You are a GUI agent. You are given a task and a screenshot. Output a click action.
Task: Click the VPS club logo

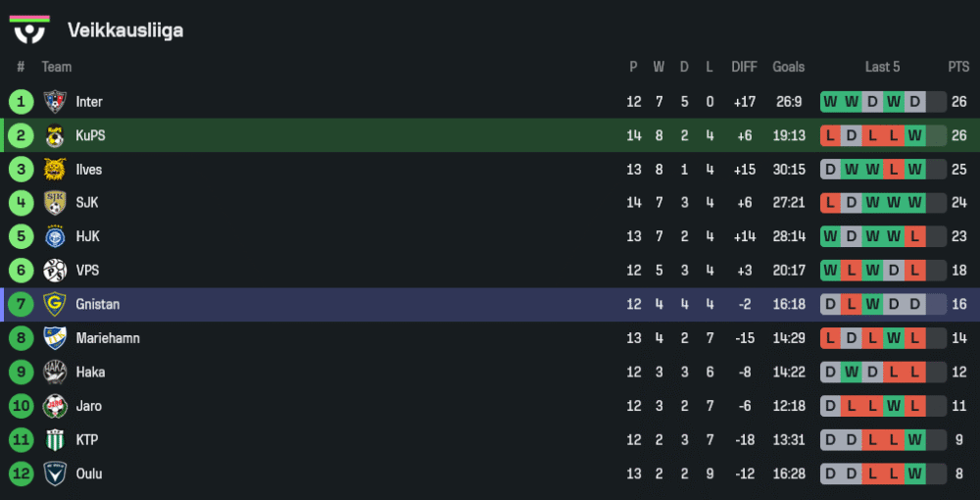[54, 271]
